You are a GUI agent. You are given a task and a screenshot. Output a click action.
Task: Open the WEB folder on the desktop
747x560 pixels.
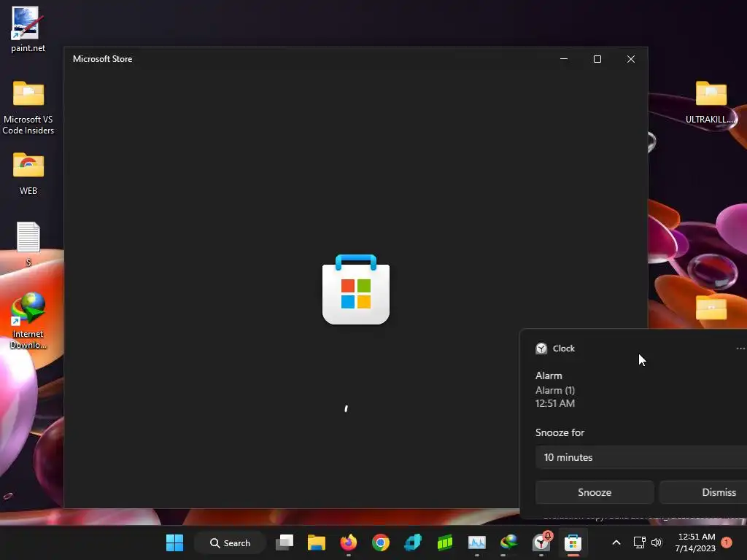tap(28, 174)
